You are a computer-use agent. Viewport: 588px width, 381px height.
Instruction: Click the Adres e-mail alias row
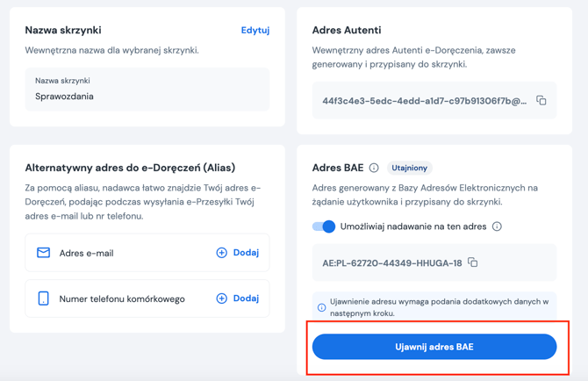pyautogui.click(x=147, y=253)
